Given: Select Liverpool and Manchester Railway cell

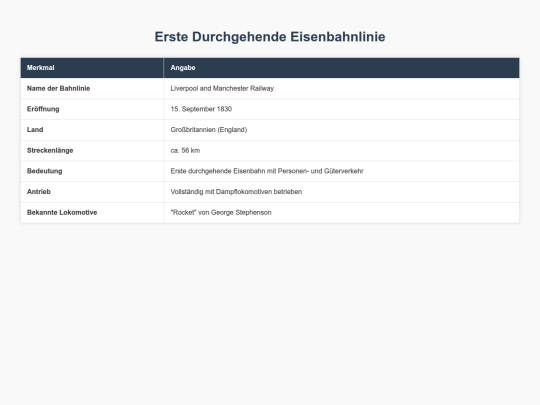Looking at the screenshot, I should click(x=341, y=89).
